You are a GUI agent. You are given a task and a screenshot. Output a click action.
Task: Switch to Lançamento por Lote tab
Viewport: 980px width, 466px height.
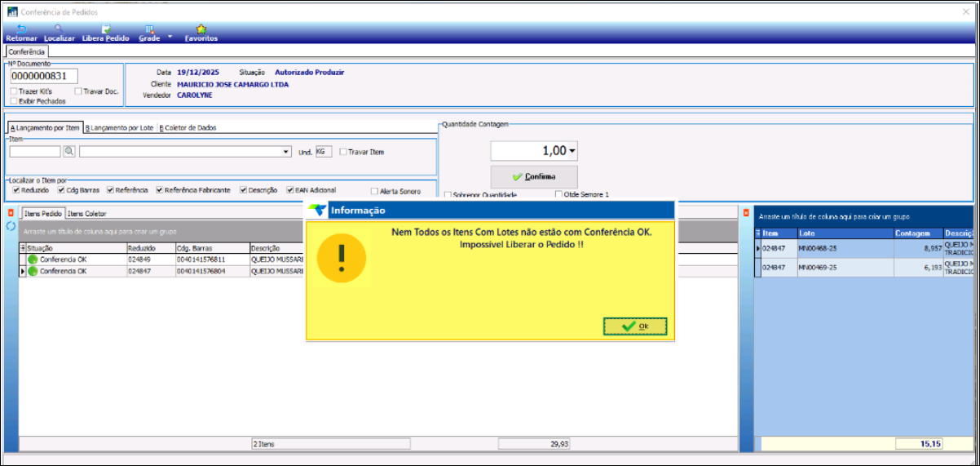[x=121, y=127]
